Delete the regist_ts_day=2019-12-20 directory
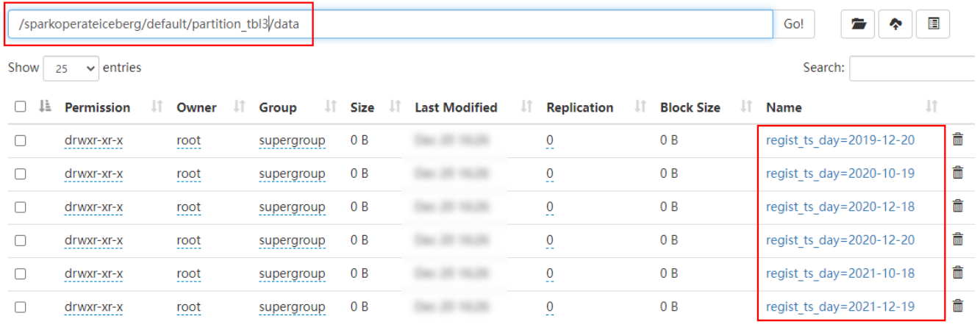This screenshot has width=980, height=327. 957,140
